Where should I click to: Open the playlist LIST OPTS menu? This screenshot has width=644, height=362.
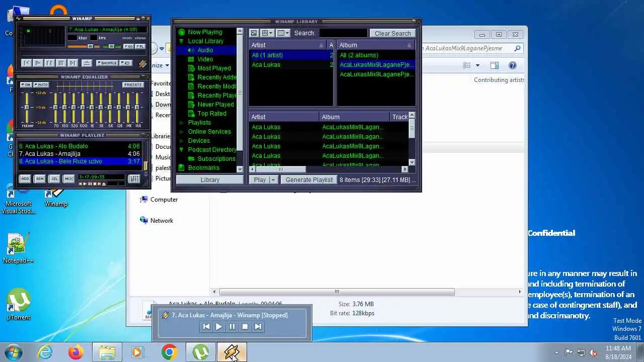[x=134, y=178]
